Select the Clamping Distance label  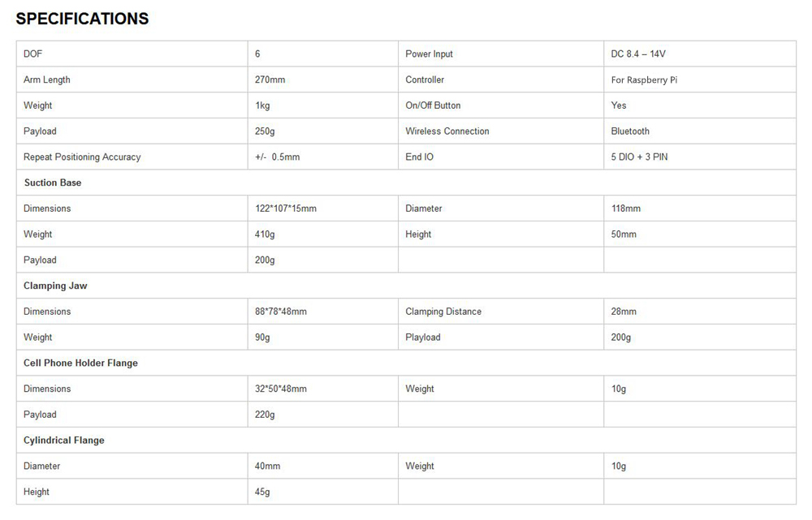[443, 312]
